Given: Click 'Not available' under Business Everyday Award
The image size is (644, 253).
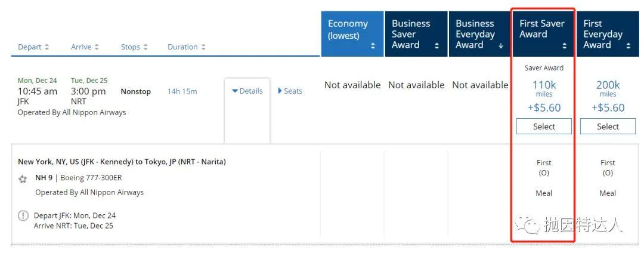Looking at the screenshot, I should [480, 85].
